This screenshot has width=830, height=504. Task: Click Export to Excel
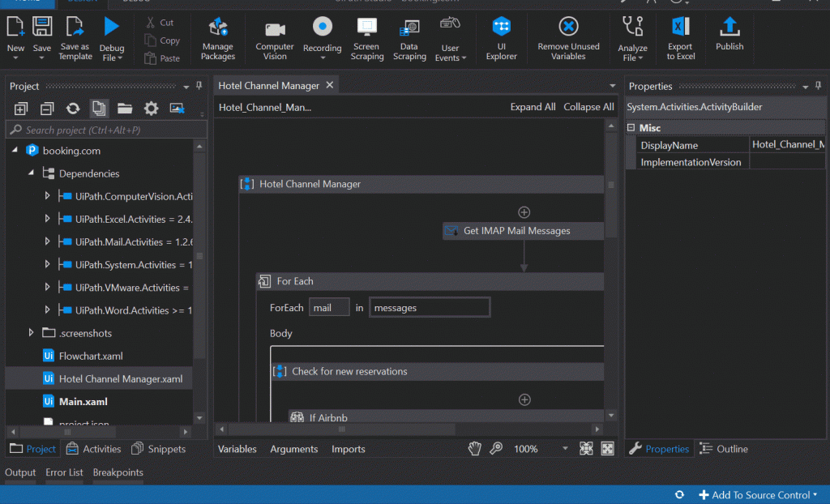[680, 38]
